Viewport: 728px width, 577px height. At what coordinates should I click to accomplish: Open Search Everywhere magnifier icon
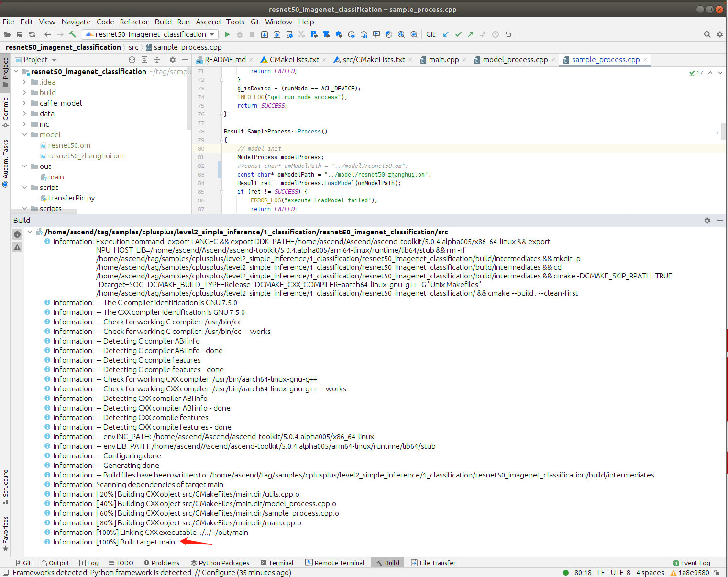[707, 34]
